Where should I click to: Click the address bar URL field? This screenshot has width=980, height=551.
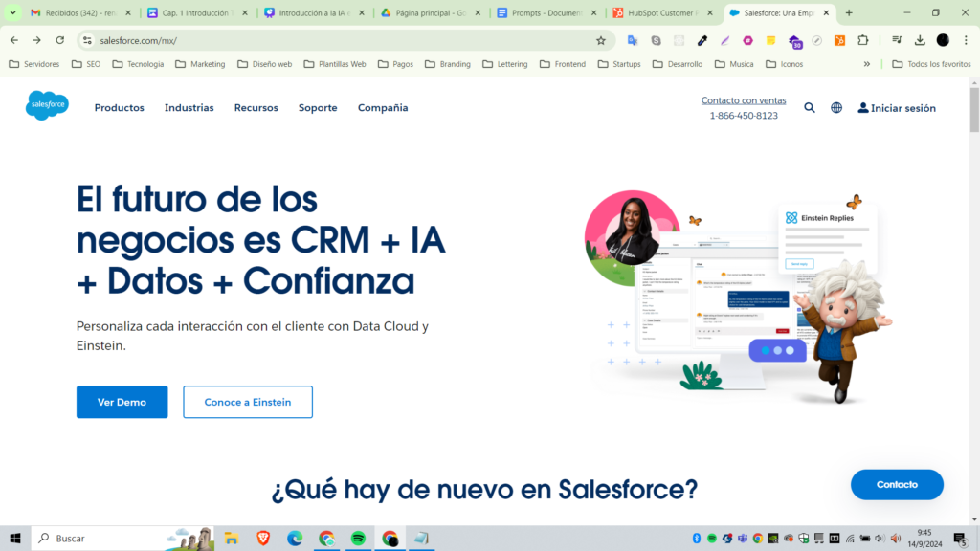(x=335, y=40)
